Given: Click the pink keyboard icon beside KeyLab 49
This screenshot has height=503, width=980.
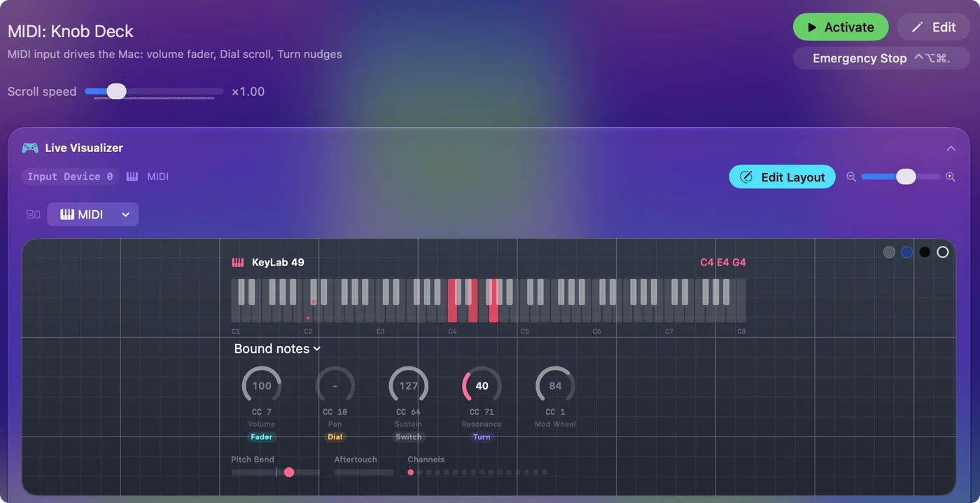Looking at the screenshot, I should click(x=238, y=263).
